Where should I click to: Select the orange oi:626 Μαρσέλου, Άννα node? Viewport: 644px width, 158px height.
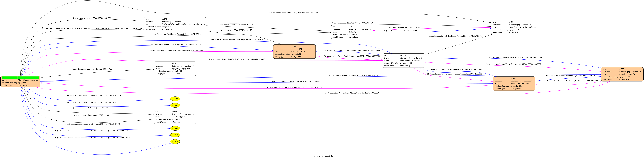coord(294,51)
